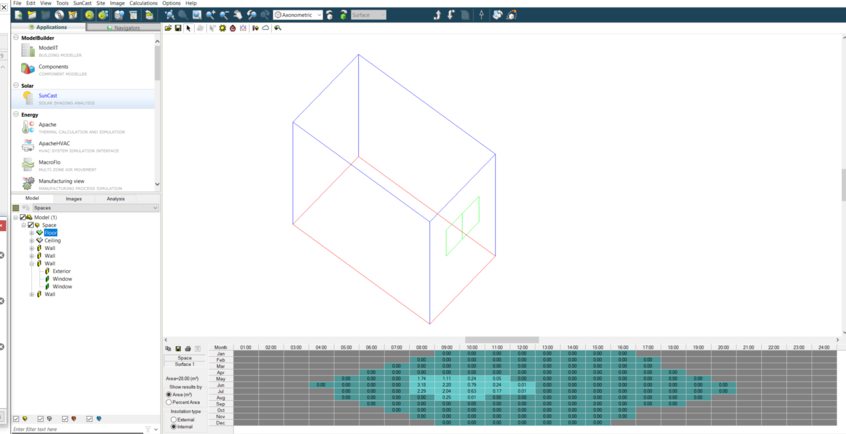Screen dimensions: 846x434
Task: Expand the Ceiling tree node
Action: point(32,240)
